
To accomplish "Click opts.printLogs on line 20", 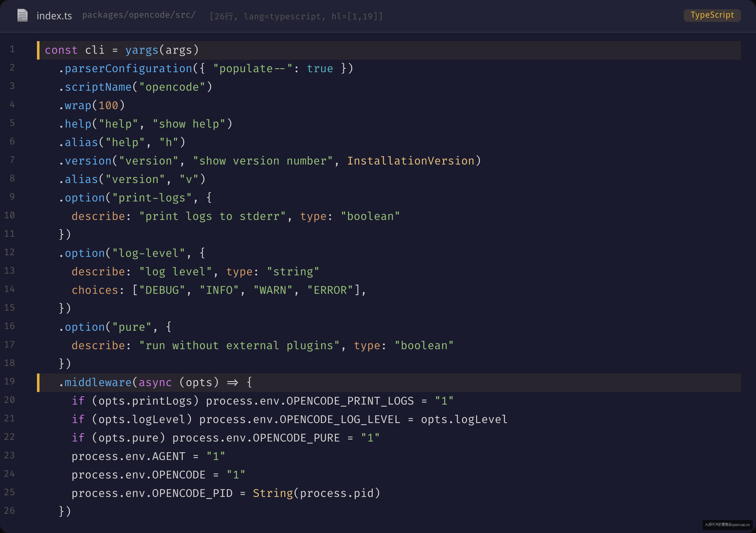I will 145,401.
